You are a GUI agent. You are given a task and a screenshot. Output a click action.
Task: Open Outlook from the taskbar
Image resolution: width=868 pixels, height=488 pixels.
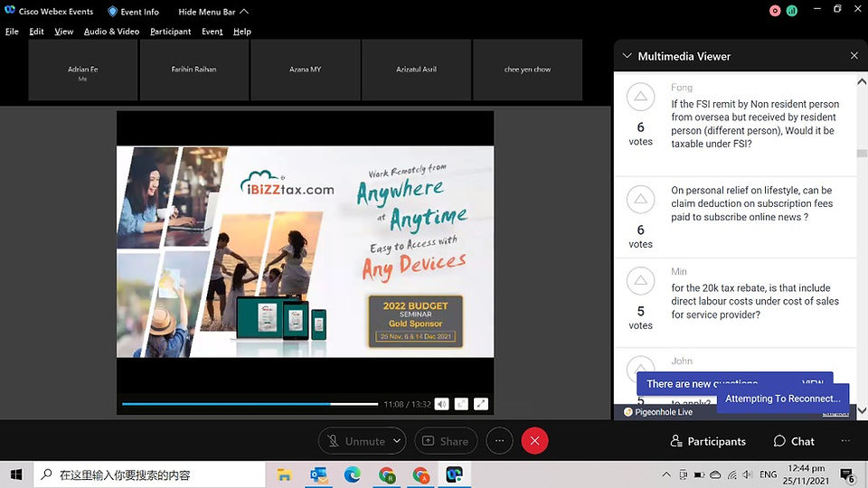coord(318,474)
